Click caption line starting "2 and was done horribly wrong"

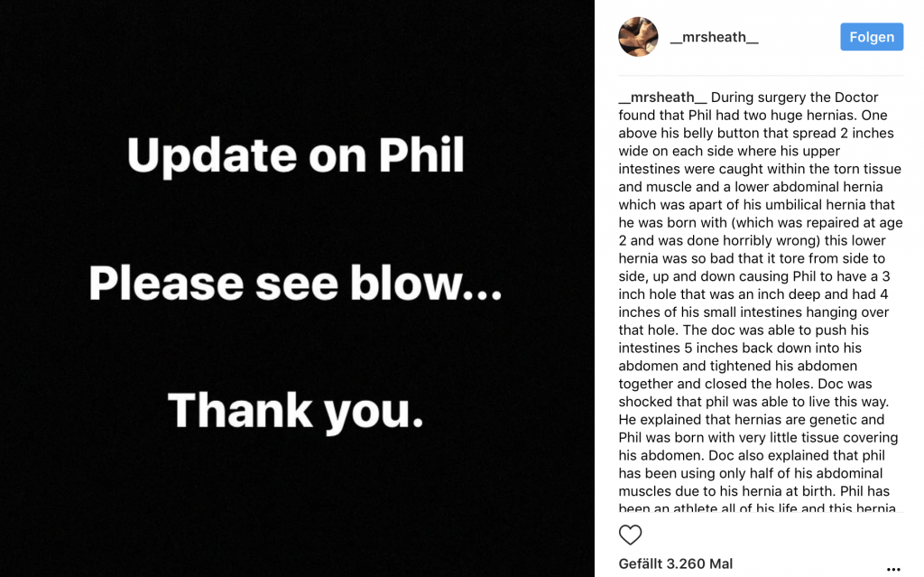752,241
